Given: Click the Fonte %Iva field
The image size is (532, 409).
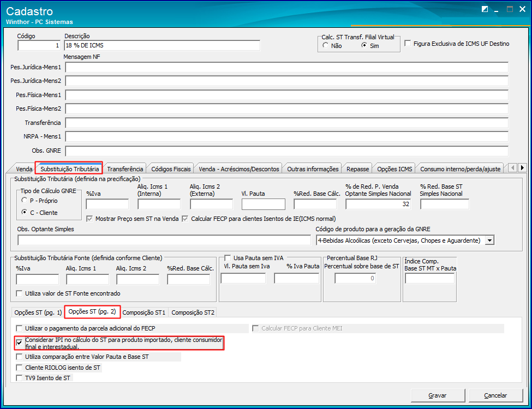Looking at the screenshot, I should click(x=38, y=279).
